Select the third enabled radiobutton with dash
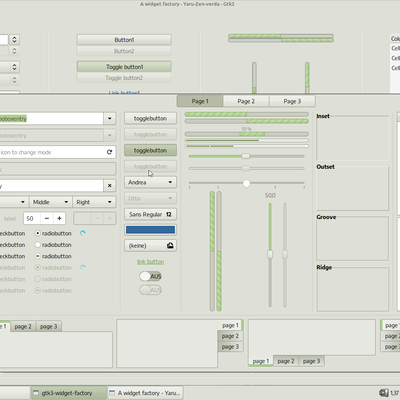Viewport: 400px width, 400px height. click(38, 256)
